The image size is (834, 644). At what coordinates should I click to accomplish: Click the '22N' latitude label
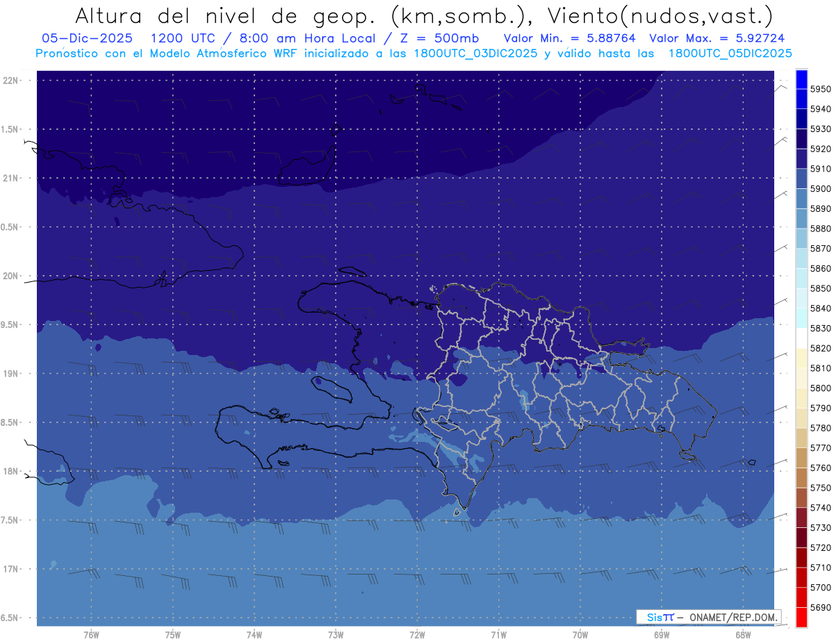click(11, 81)
